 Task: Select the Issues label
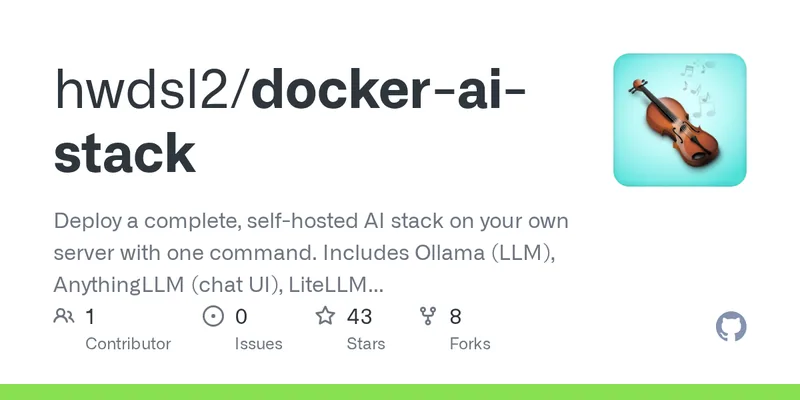point(259,344)
